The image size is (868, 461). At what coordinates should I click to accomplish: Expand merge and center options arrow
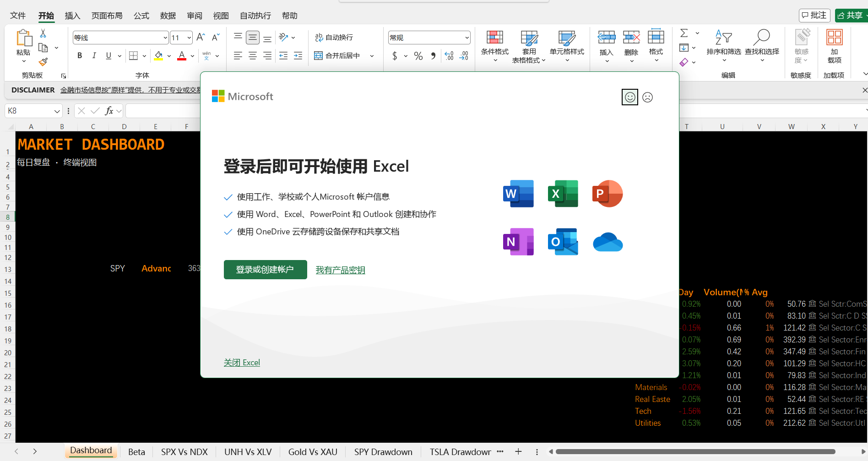[x=372, y=56]
